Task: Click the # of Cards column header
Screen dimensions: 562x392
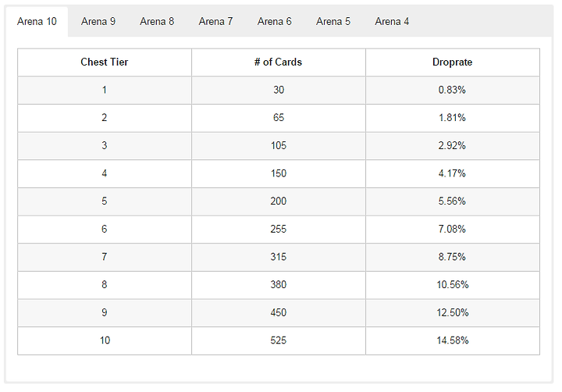Action: pyautogui.click(x=278, y=62)
